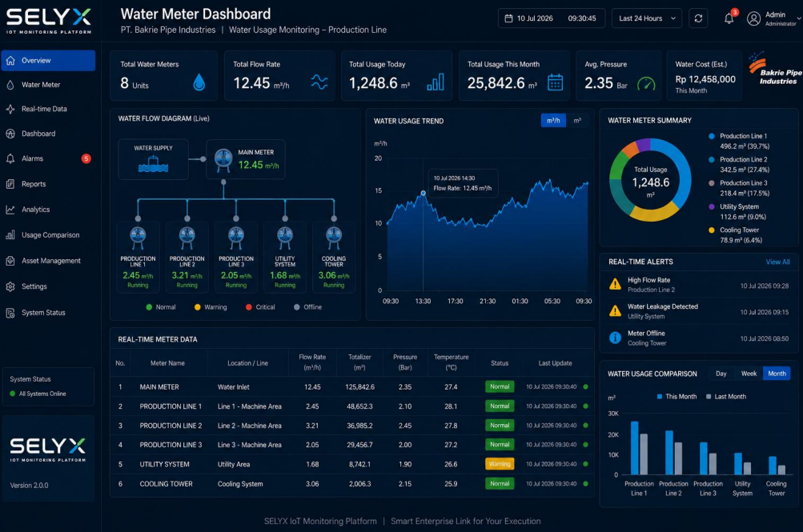Click the Version 2.0.0 text
This screenshot has width=803, height=532.
(29, 486)
